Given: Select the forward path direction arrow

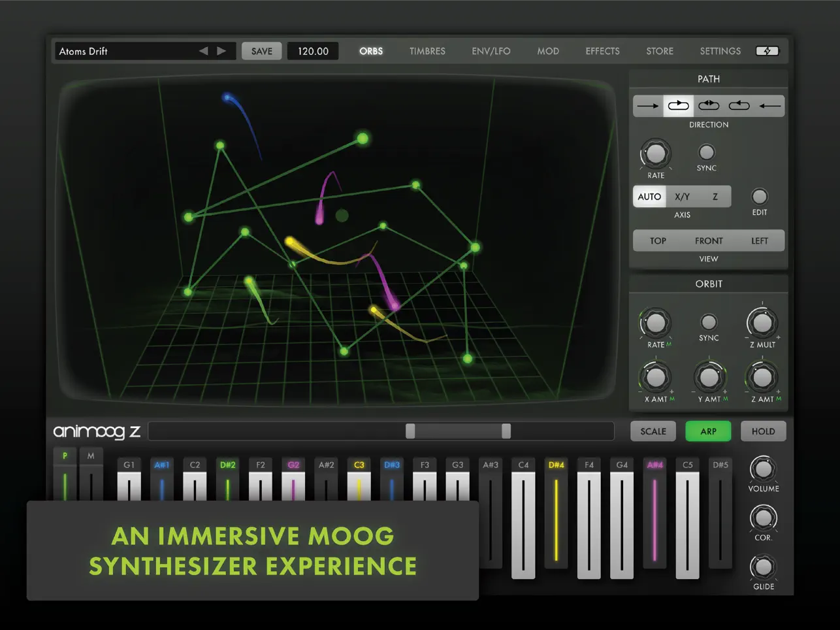Looking at the screenshot, I should (x=648, y=106).
